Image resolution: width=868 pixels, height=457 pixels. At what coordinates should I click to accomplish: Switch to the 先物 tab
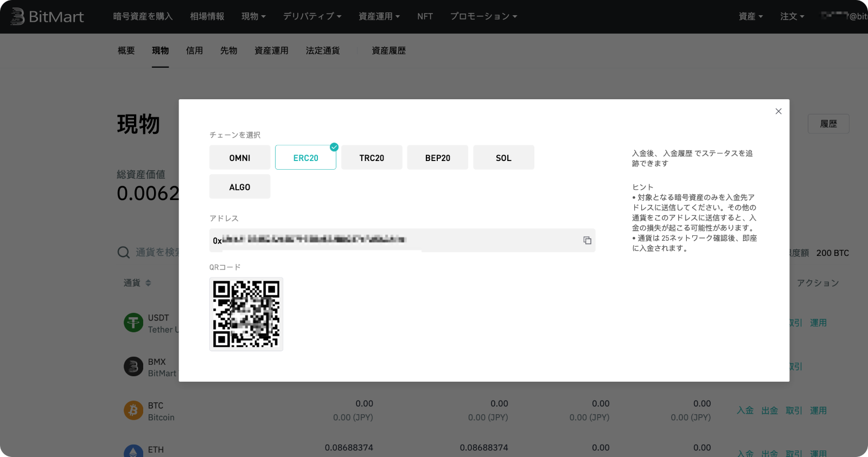tap(229, 50)
